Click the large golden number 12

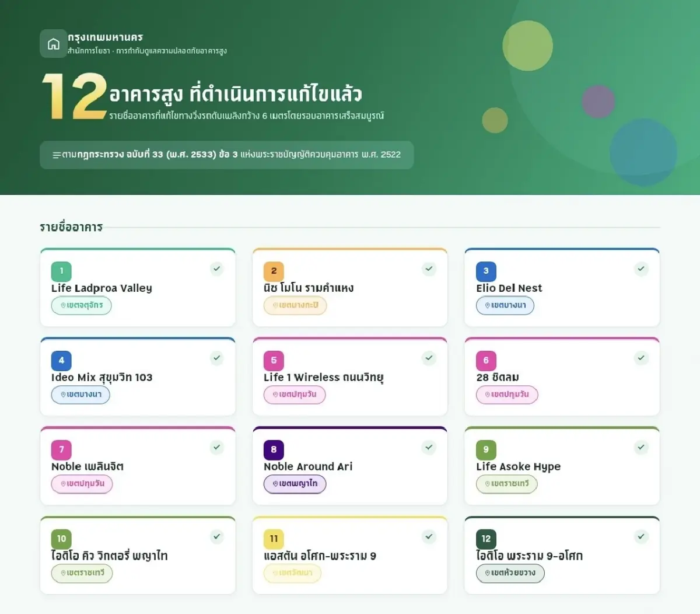pos(75,97)
